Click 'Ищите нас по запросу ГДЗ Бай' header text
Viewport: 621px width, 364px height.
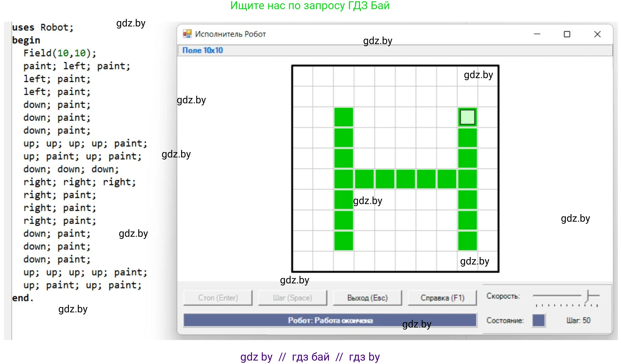[x=310, y=6]
